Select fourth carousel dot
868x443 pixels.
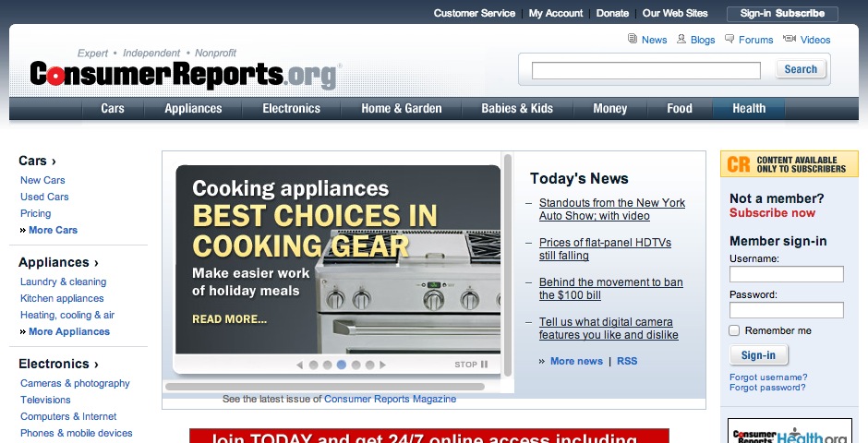pyautogui.click(x=356, y=365)
